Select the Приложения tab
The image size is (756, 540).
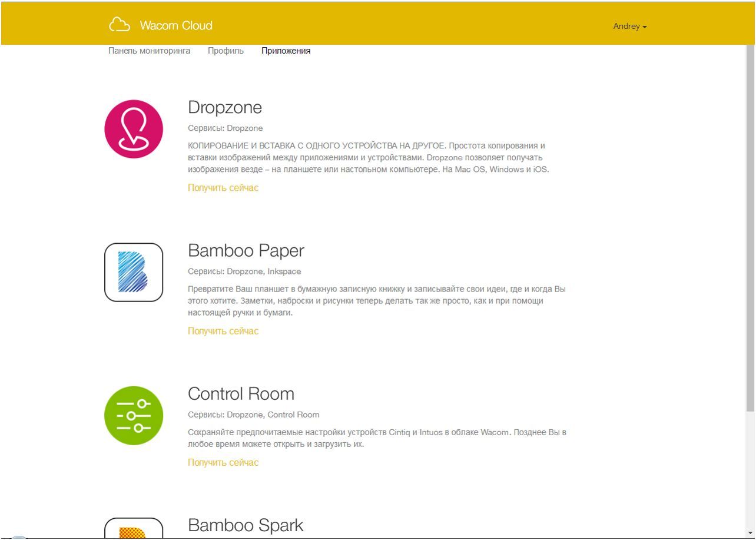[286, 51]
